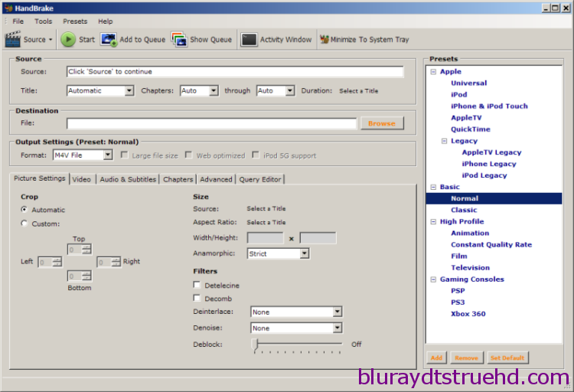
Task: Click the green Start play icon
Action: [68, 40]
